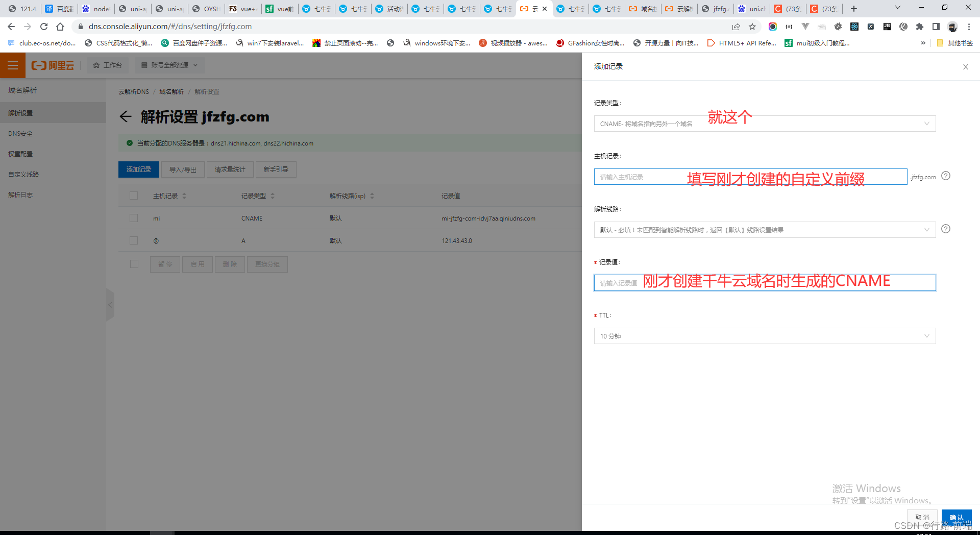The height and width of the screenshot is (535, 980).
Task: Click the 更换分组 button
Action: coord(267,264)
